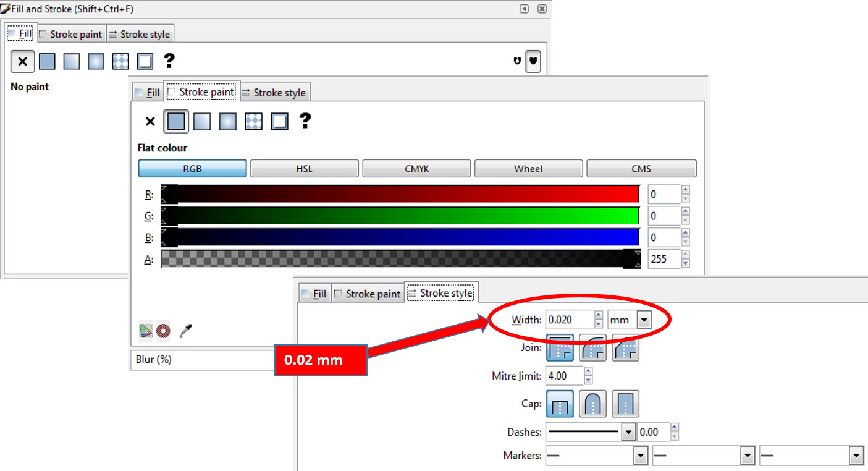The height and width of the screenshot is (471, 868).
Task: Increase Mitre limit with up spinner arrow
Action: 588,371
